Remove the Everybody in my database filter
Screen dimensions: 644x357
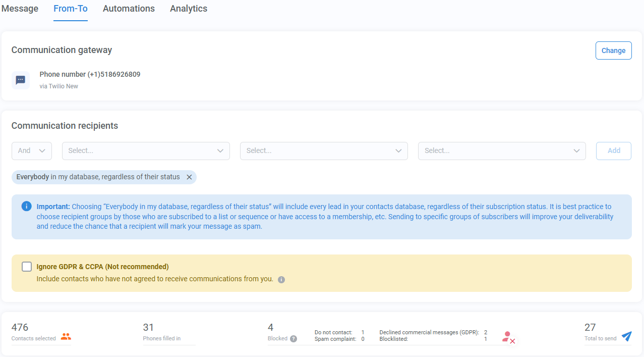[189, 177]
